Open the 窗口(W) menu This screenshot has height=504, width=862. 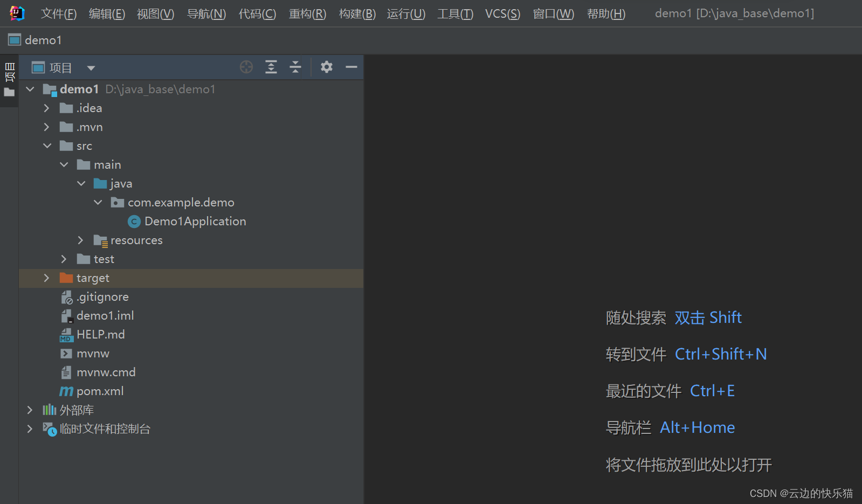pos(554,13)
